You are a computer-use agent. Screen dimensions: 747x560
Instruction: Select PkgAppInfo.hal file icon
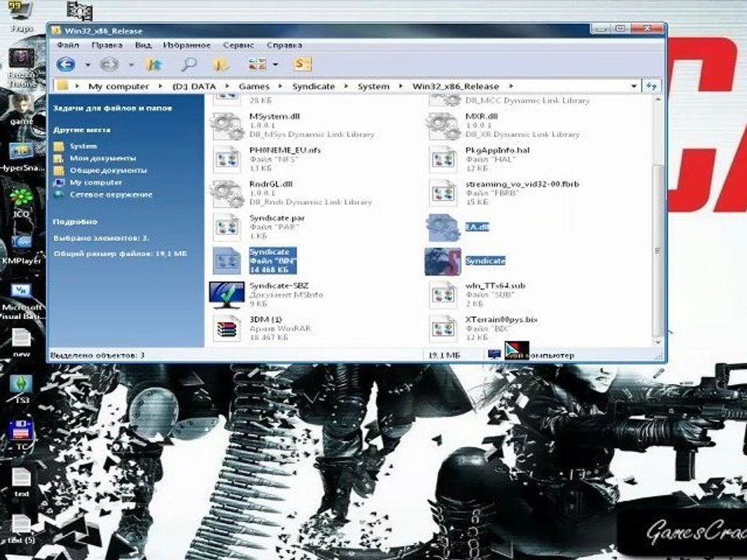pyautogui.click(x=443, y=159)
